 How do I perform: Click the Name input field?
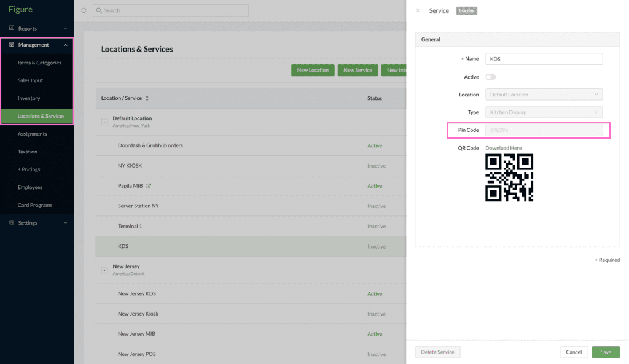pyautogui.click(x=544, y=59)
